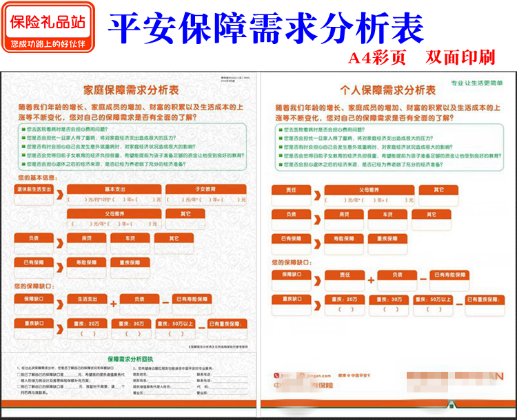Click the 寿险保障 box on personal page
This screenshot has width=517, height=420.
344,244
